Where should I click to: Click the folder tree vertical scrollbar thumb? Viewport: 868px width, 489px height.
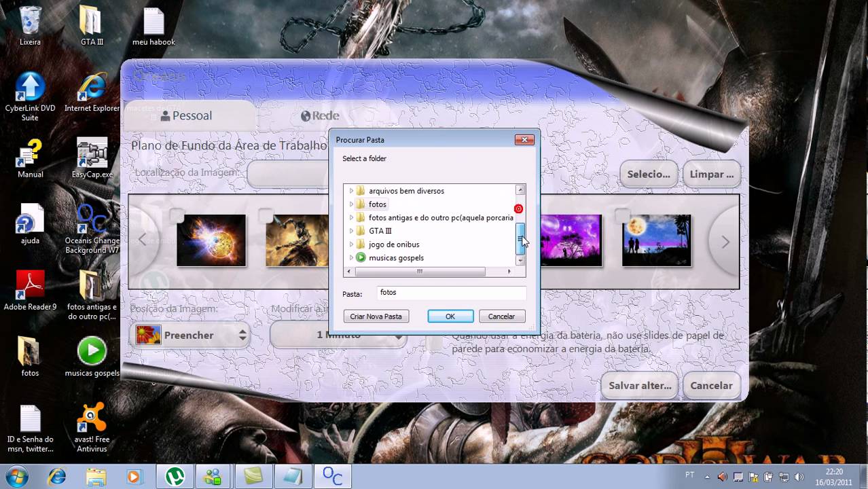coord(520,238)
